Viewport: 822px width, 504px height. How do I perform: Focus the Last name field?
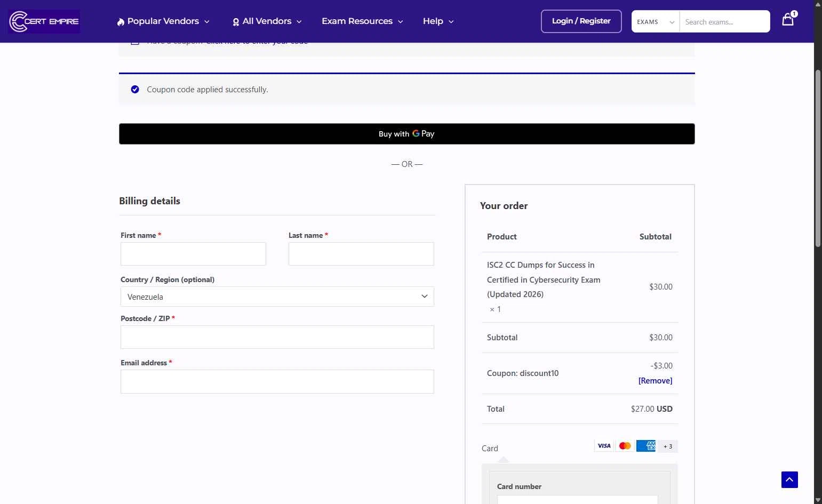click(x=361, y=254)
